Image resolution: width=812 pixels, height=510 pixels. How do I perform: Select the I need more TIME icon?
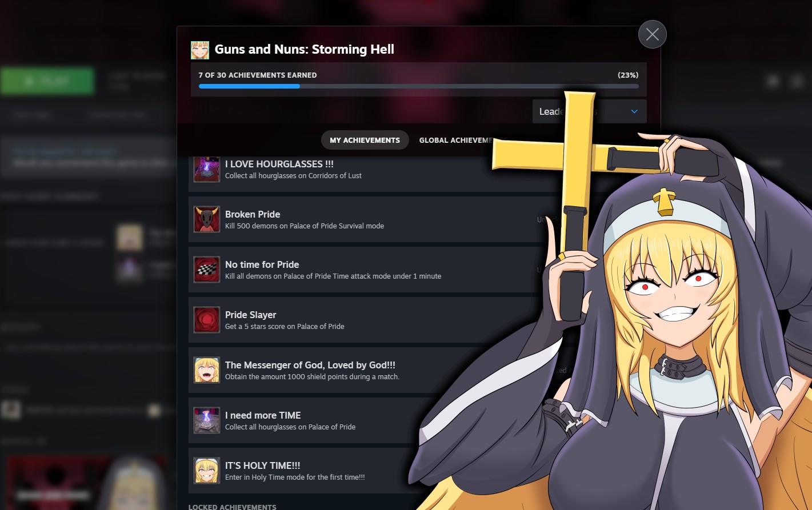click(206, 421)
